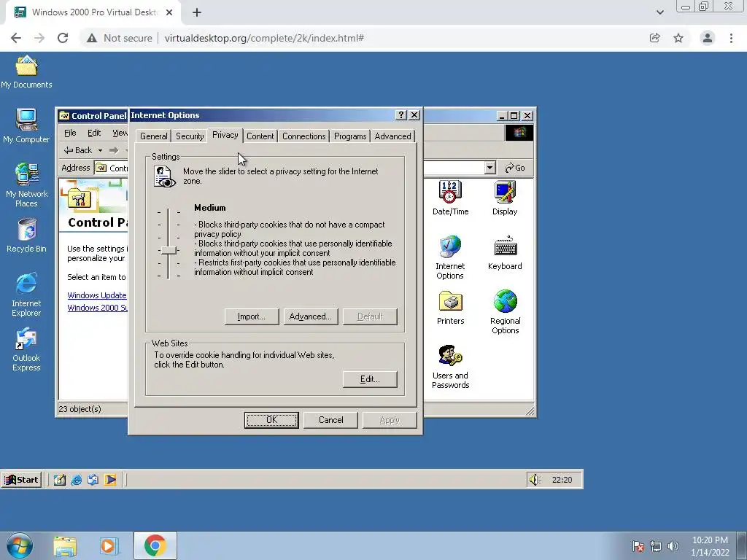This screenshot has height=560, width=747.
Task: Switch to the Advanced tab
Action: pos(392,136)
